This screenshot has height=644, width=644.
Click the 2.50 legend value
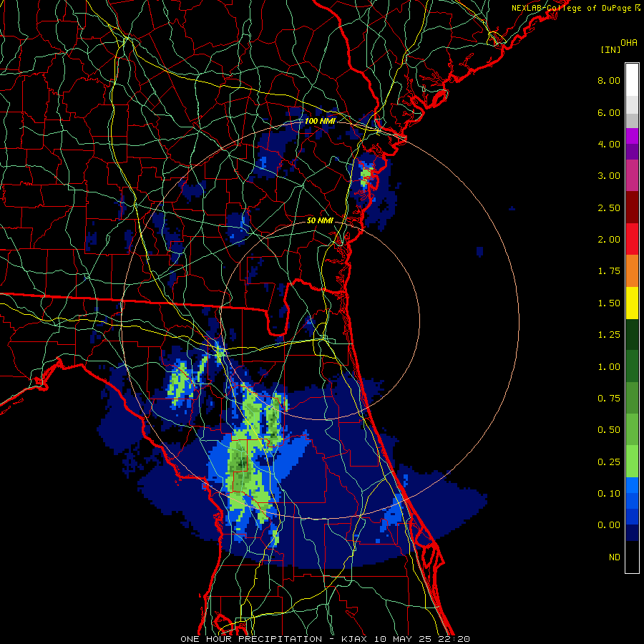pos(609,208)
